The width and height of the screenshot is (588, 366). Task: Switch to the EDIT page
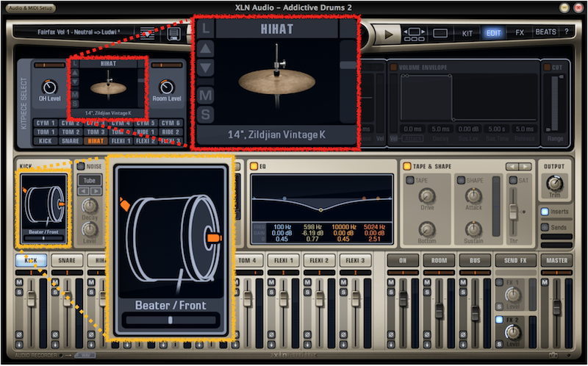[493, 33]
